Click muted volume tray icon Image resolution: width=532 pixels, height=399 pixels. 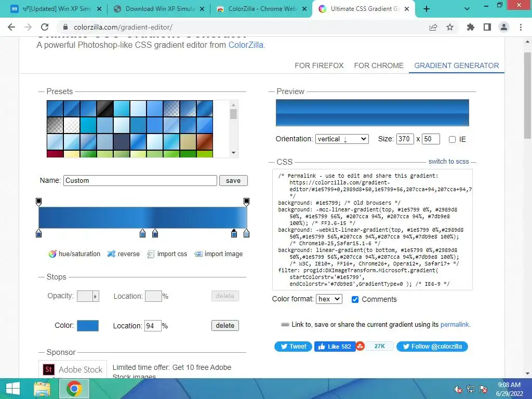click(x=458, y=389)
